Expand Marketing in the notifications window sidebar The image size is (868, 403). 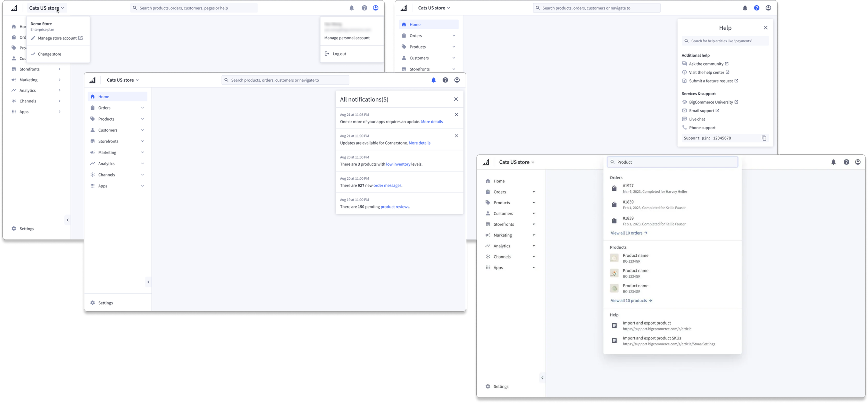pos(142,153)
